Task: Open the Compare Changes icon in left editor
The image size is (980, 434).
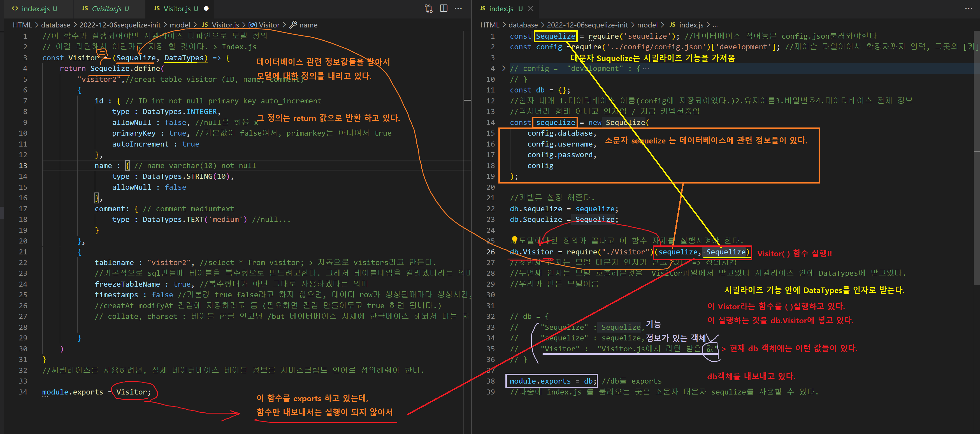Action: 428,8
